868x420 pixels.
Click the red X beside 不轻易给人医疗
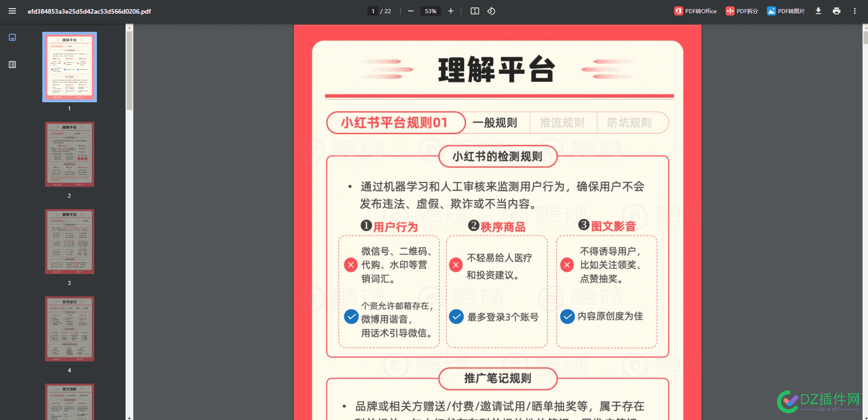[456, 265]
